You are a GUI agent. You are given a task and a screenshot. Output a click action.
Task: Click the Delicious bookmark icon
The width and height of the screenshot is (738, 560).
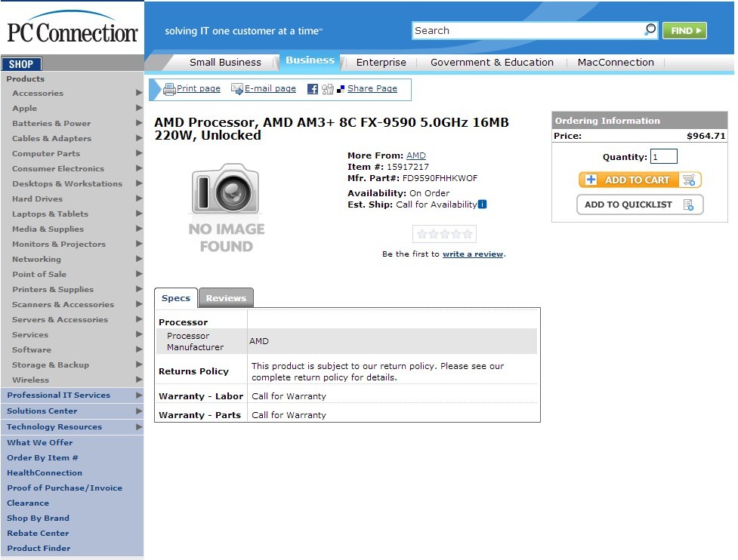coord(341,89)
